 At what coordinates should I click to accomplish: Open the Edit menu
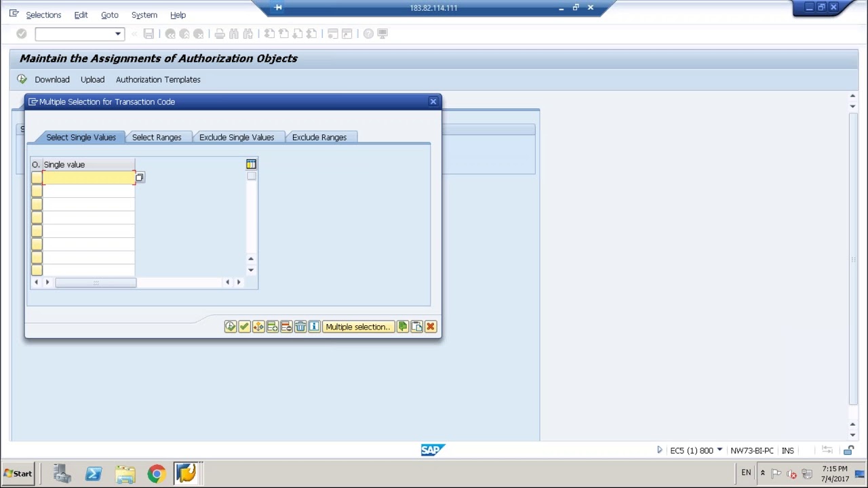click(81, 15)
